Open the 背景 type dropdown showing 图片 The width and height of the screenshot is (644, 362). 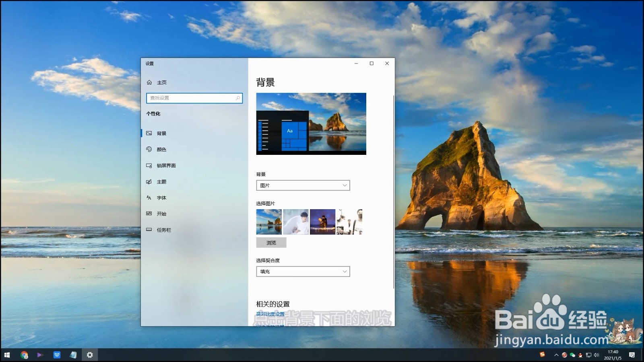coord(303,185)
